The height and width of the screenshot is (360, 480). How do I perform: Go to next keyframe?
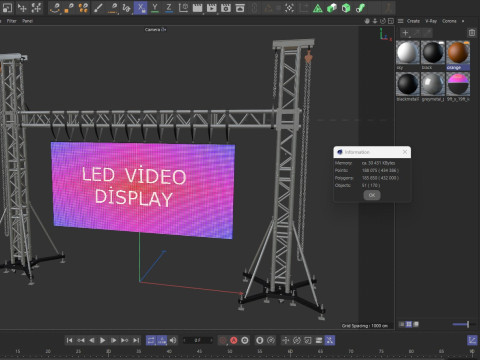pos(125,340)
